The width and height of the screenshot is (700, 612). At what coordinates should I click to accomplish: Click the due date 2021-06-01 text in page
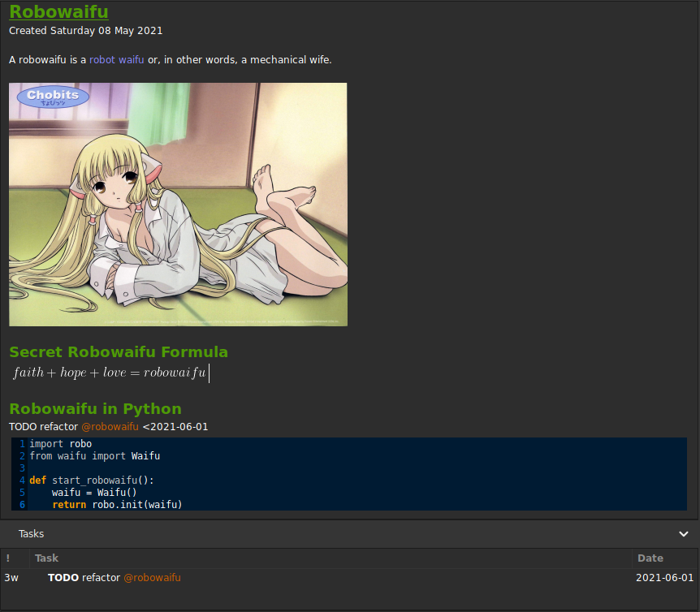[175, 427]
